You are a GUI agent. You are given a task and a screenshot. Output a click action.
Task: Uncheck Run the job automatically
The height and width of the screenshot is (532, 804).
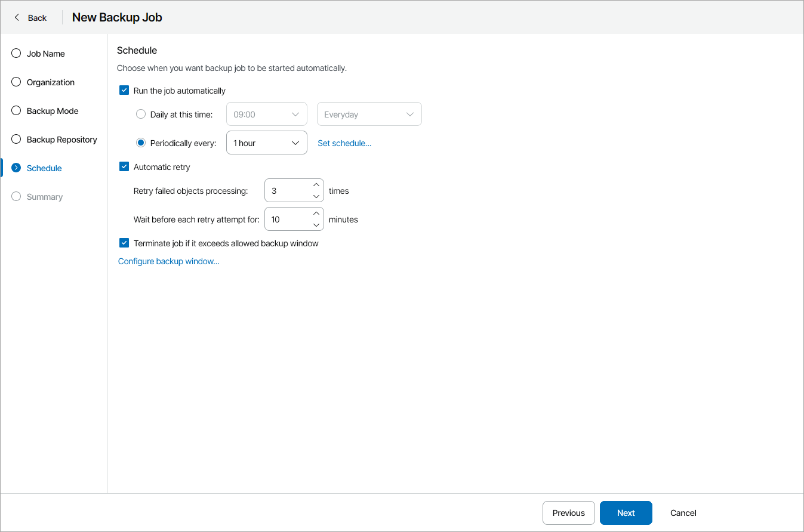tap(124, 91)
